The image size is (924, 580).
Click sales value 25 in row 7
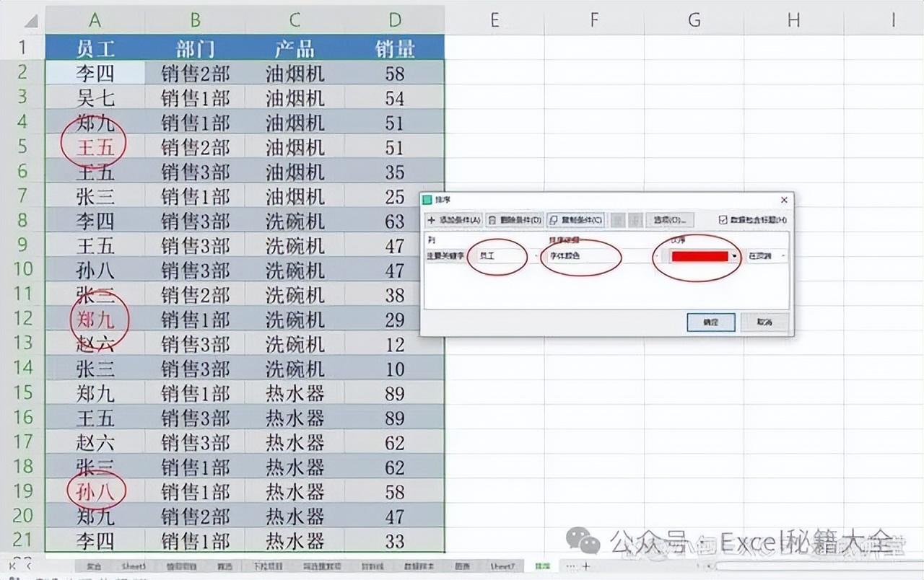(395, 196)
